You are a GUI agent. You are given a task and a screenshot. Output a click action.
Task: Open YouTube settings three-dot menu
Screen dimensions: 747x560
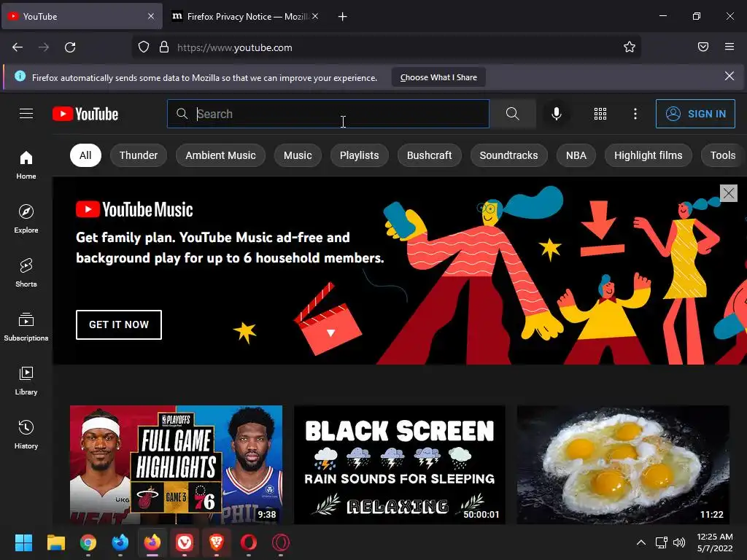point(635,114)
